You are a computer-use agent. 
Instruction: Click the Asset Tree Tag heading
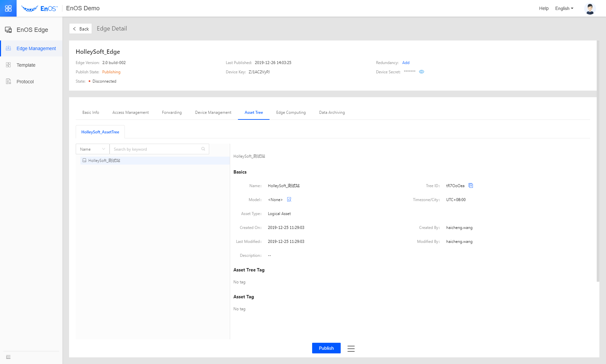coord(249,270)
